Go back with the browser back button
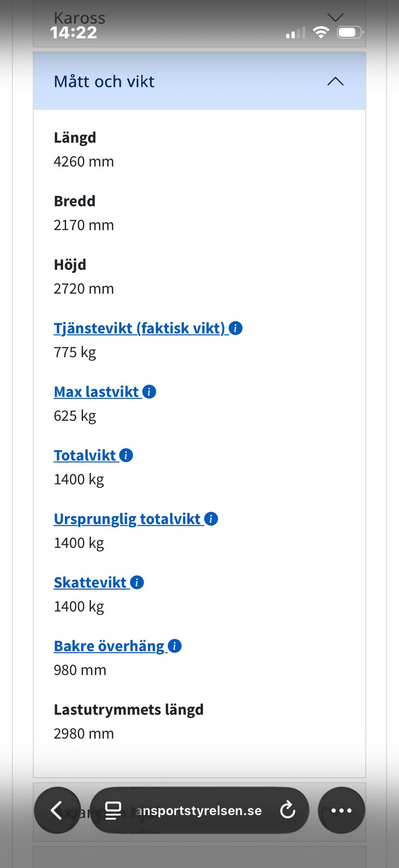Viewport: 399px width, 868px height. (57, 810)
